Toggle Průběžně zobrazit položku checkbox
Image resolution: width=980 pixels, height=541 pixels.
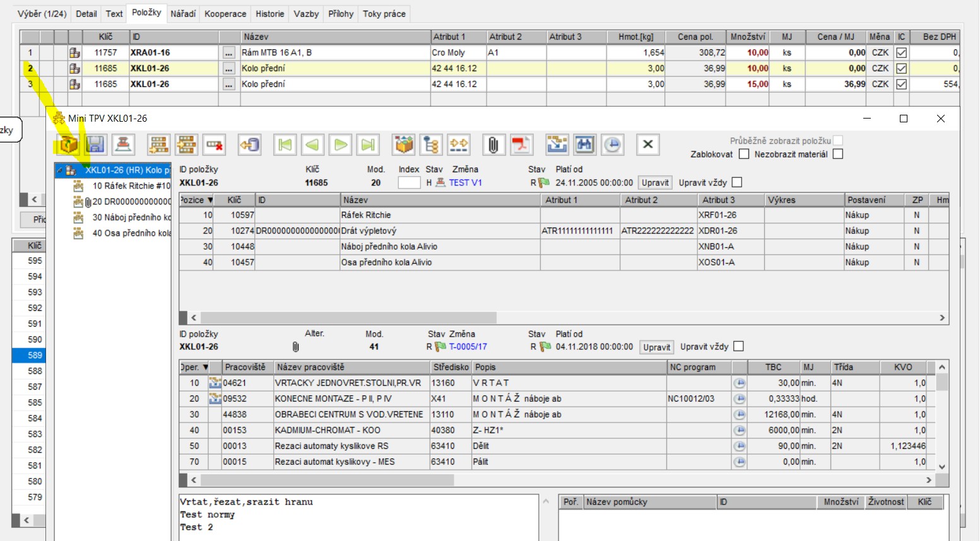point(838,141)
